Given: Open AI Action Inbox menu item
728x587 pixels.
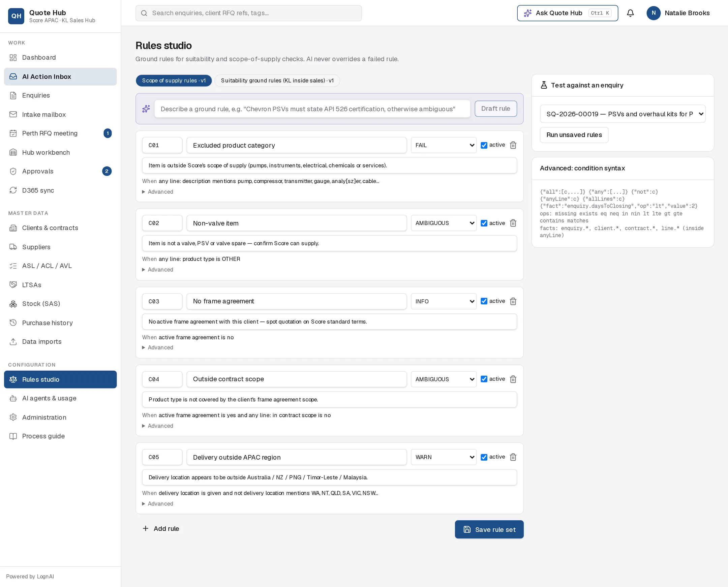Looking at the screenshot, I should click(x=60, y=77).
